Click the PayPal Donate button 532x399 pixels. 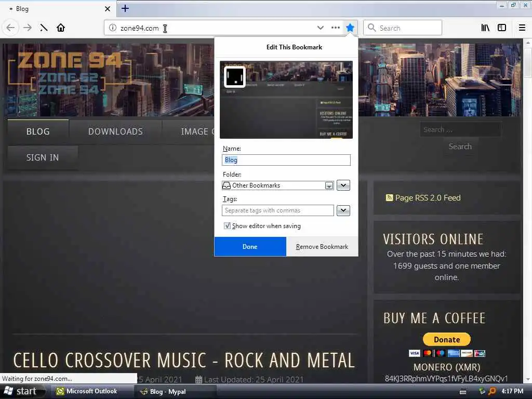pyautogui.click(x=446, y=339)
